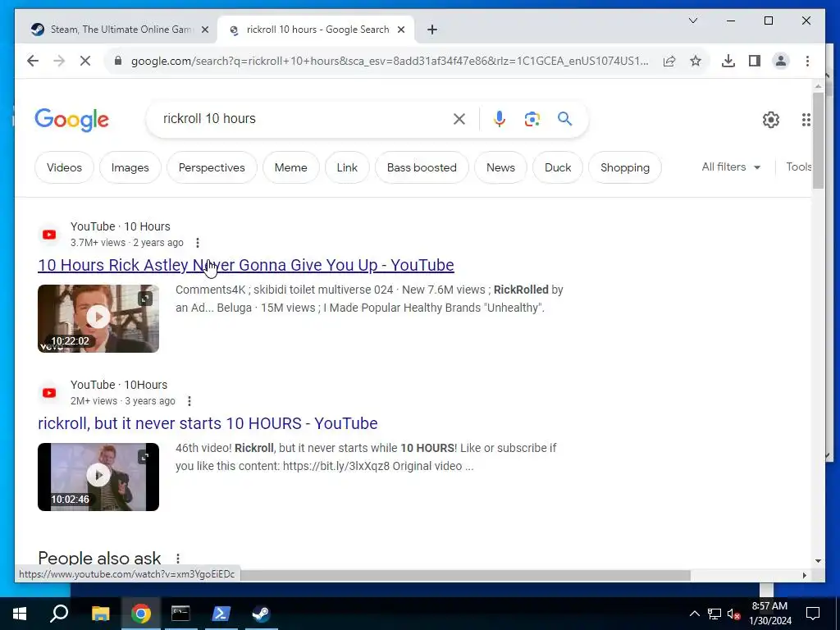Open search Tools

pyautogui.click(x=798, y=167)
